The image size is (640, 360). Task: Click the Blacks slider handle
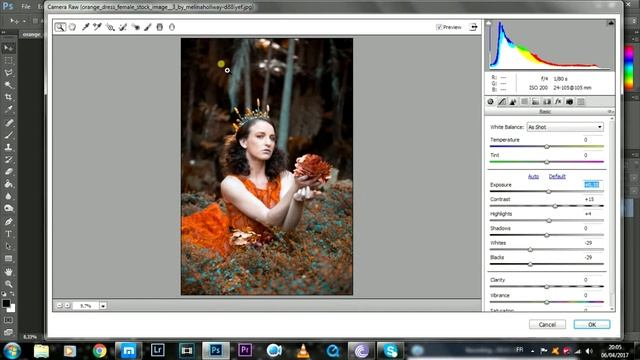click(x=530, y=264)
